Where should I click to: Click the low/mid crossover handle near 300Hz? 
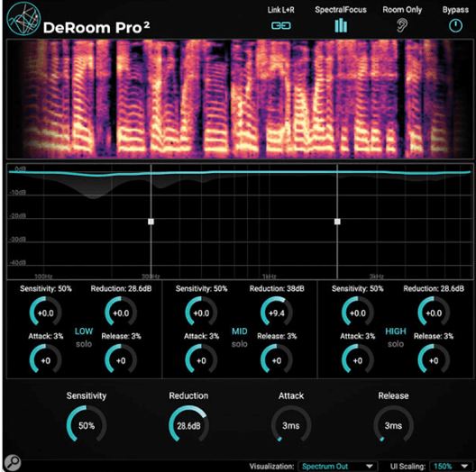point(151,222)
